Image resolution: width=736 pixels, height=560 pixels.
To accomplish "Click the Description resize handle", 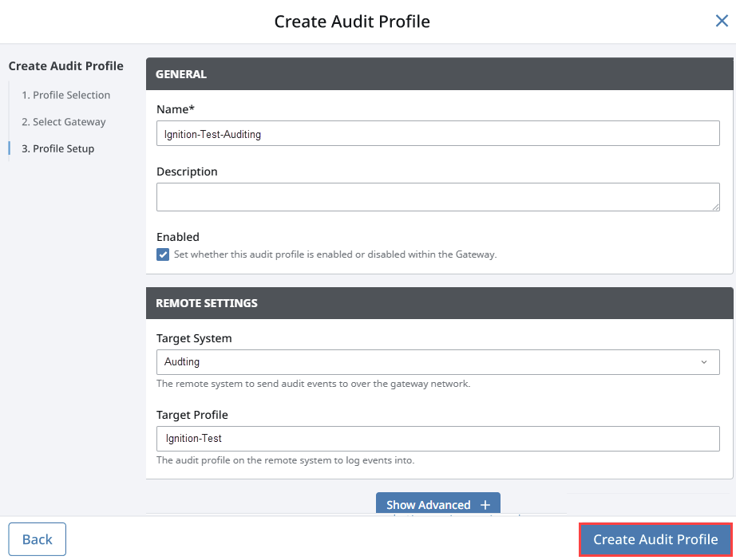I will [715, 207].
